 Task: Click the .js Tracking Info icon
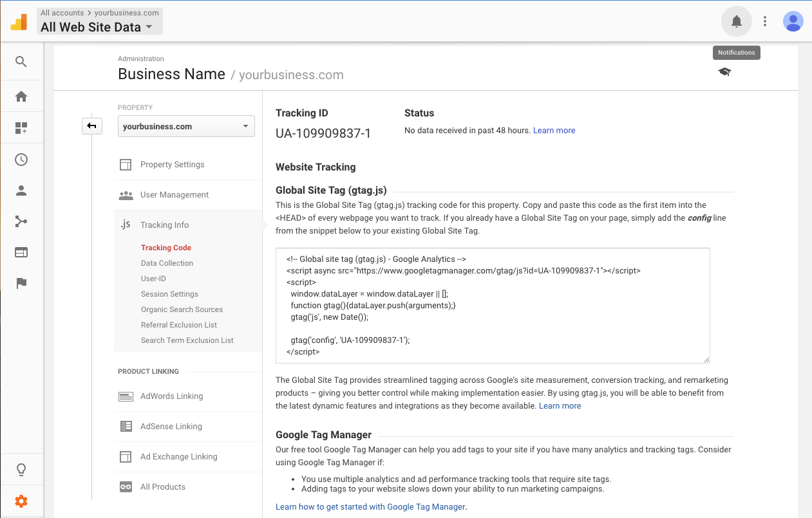126,225
